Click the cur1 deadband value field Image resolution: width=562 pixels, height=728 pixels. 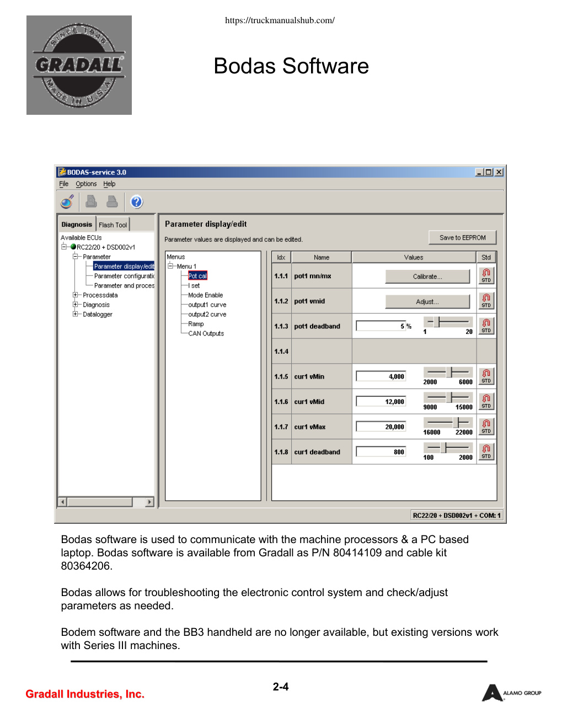[381, 452]
